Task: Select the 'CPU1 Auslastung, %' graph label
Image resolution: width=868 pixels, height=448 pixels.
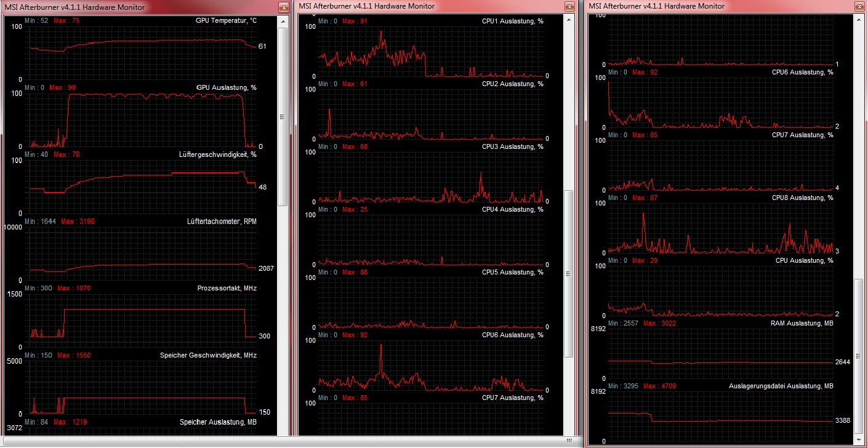Action: point(513,21)
